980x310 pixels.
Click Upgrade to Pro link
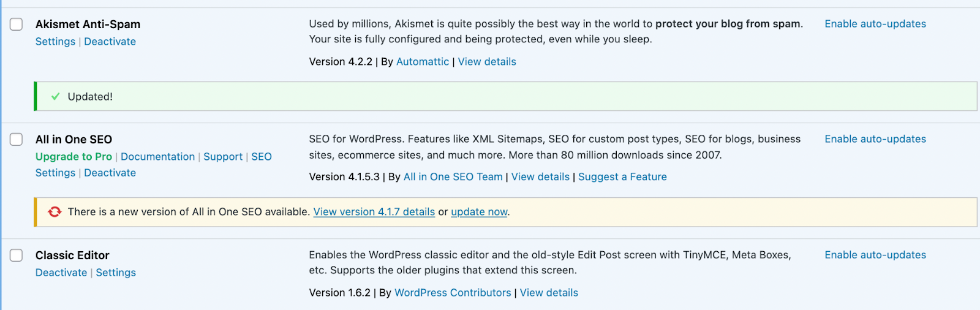(73, 157)
